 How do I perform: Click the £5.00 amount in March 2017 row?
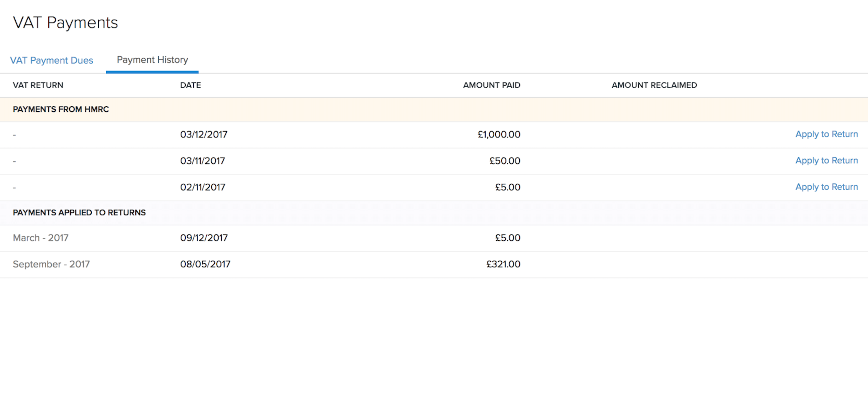508,238
